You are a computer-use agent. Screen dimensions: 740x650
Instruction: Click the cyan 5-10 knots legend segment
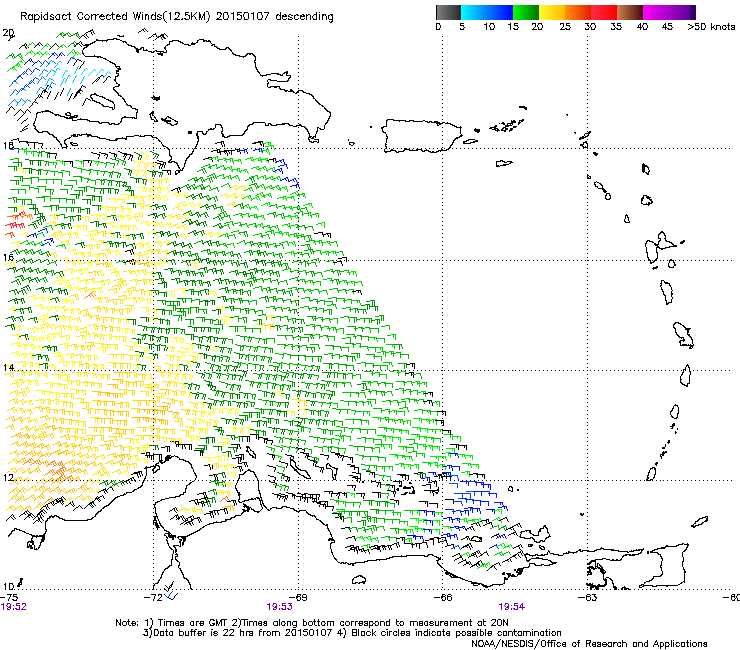tap(474, 12)
